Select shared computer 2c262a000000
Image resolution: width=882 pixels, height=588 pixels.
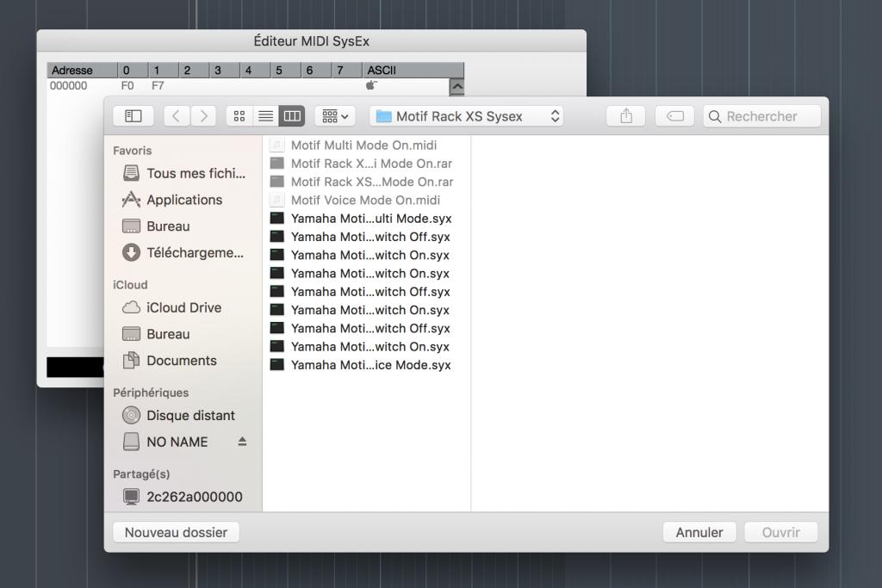(184, 497)
